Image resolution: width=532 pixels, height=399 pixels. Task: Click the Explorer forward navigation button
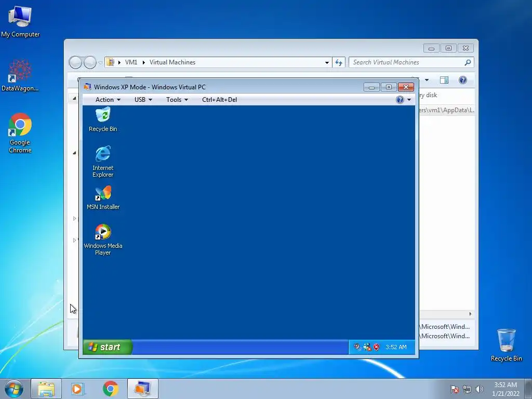(90, 62)
